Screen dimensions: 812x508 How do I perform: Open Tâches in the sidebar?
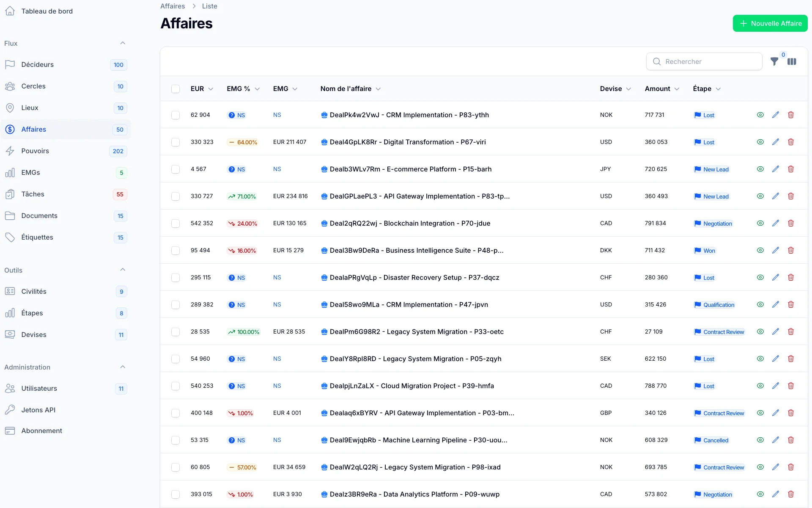click(66, 194)
